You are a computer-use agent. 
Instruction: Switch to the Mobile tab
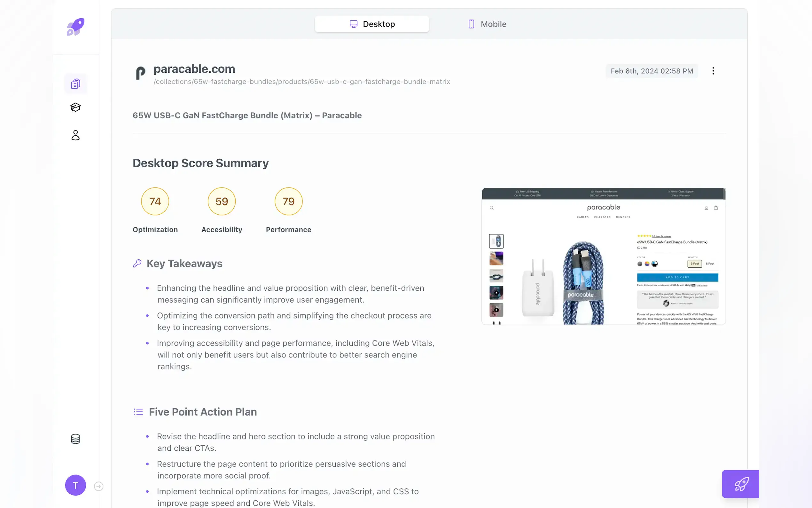pos(487,24)
